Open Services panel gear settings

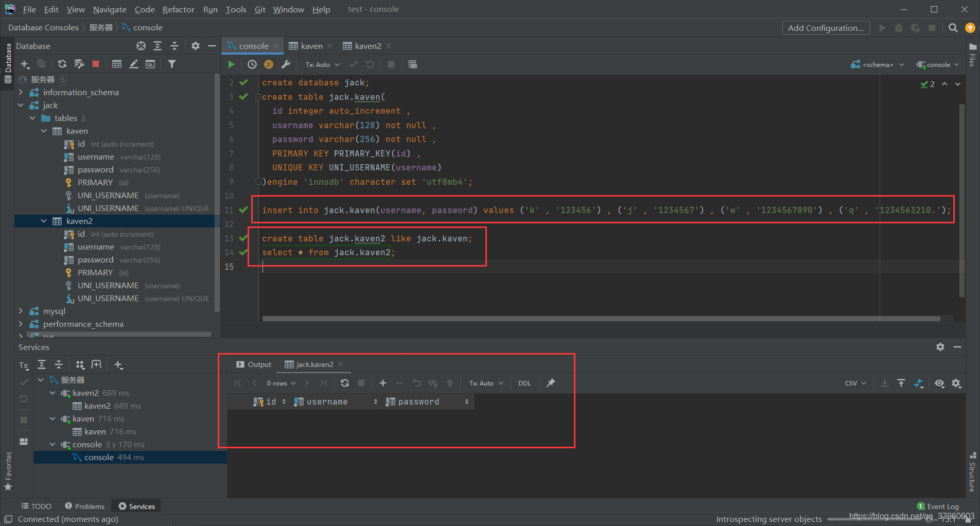click(940, 347)
